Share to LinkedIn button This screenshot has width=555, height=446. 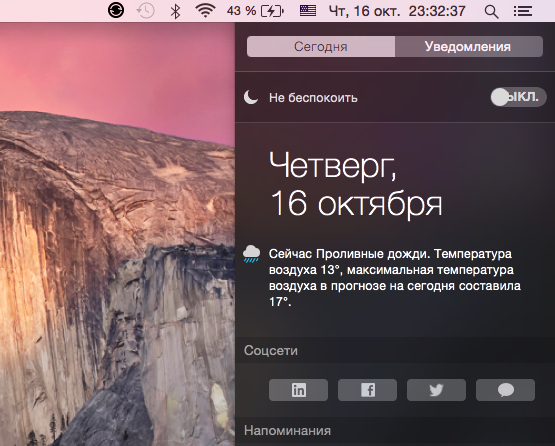click(298, 390)
